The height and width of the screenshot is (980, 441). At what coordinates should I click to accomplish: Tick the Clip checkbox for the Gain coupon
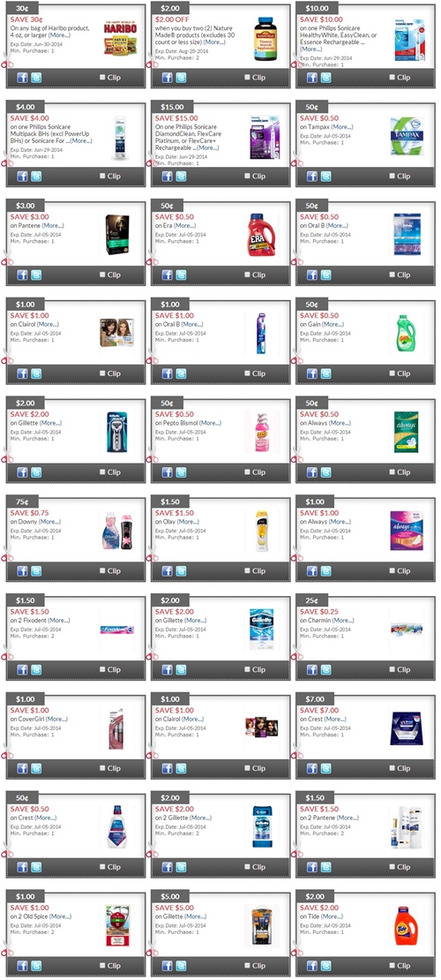(392, 373)
